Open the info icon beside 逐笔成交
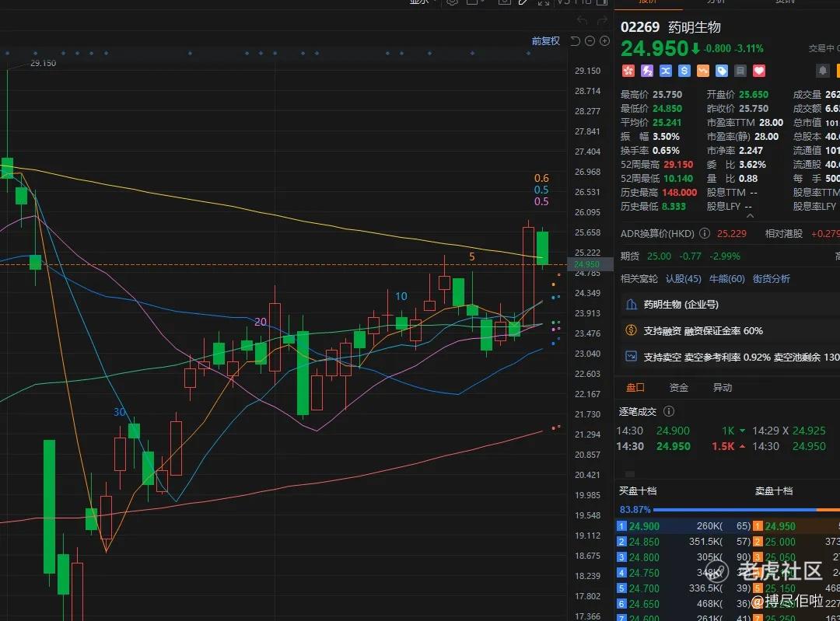 coord(669,411)
